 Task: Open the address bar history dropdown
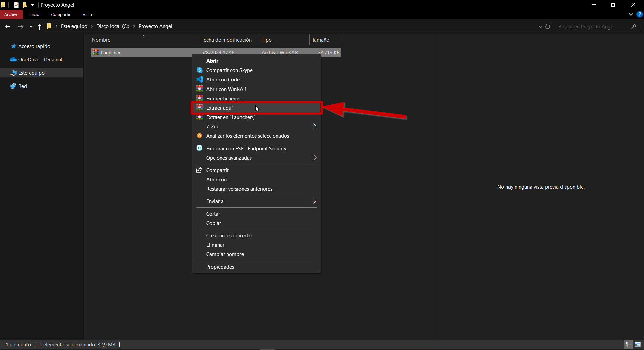tap(540, 26)
